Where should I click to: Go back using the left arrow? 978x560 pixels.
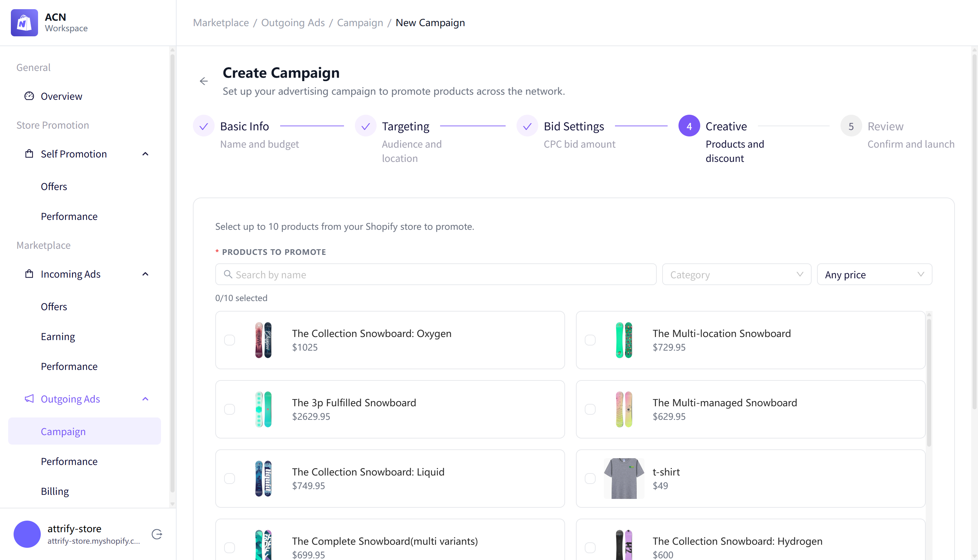tap(204, 81)
